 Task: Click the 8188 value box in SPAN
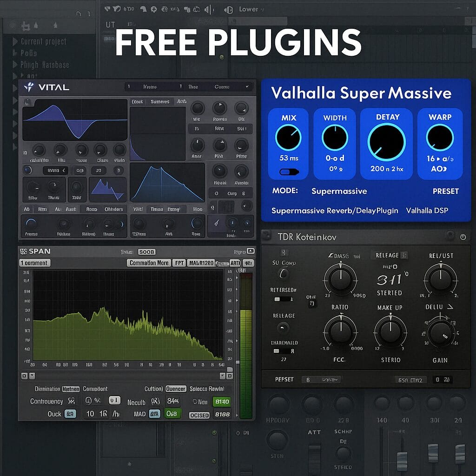(x=222, y=414)
